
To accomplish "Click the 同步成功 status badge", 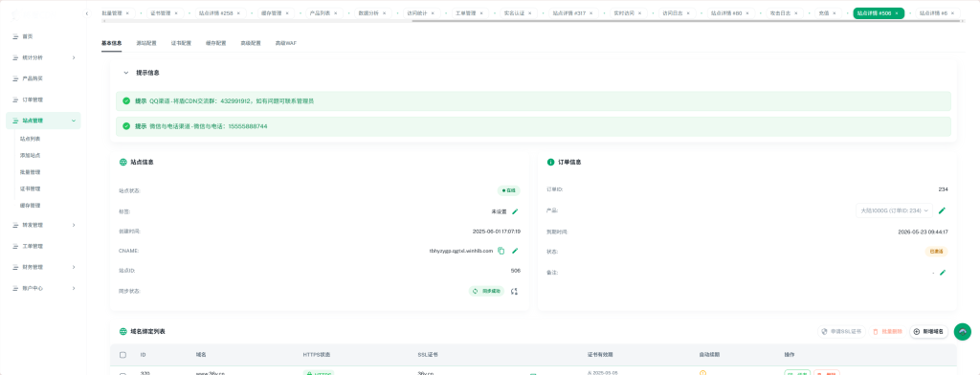I will (x=486, y=291).
